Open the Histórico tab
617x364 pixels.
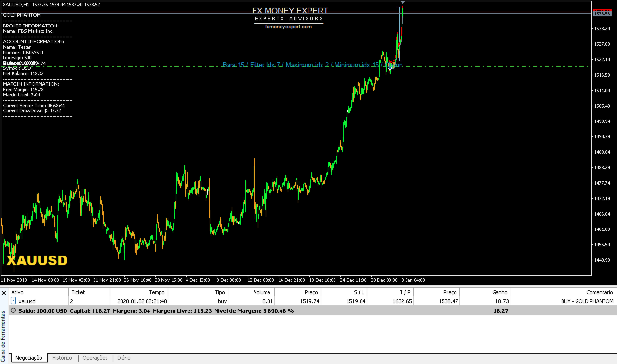[62, 358]
